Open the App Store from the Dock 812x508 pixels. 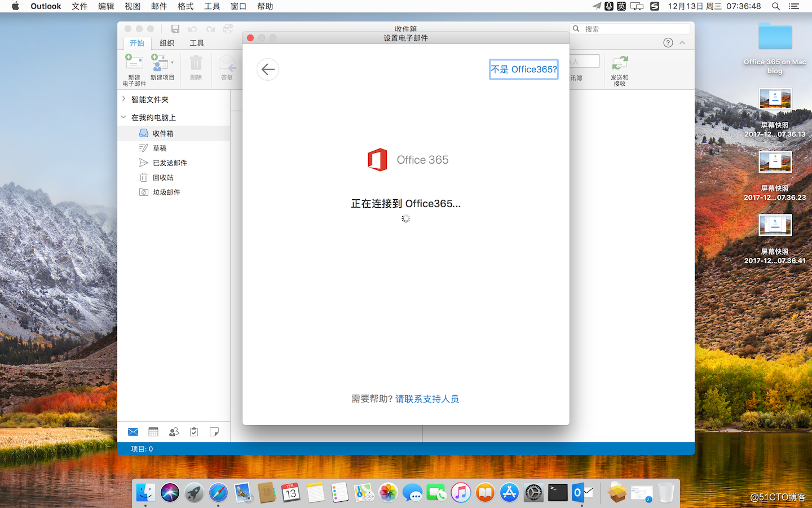(x=509, y=493)
